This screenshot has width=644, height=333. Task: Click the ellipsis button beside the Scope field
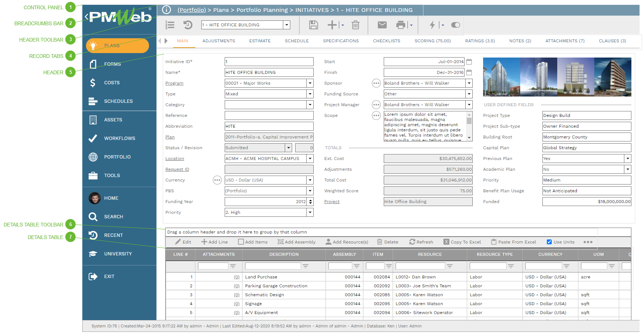click(x=376, y=115)
